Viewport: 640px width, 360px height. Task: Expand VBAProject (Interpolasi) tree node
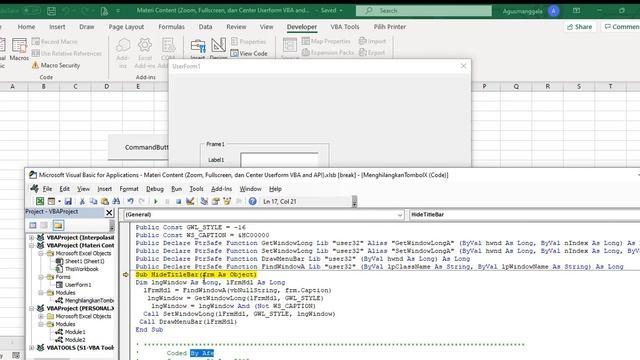click(x=31, y=238)
